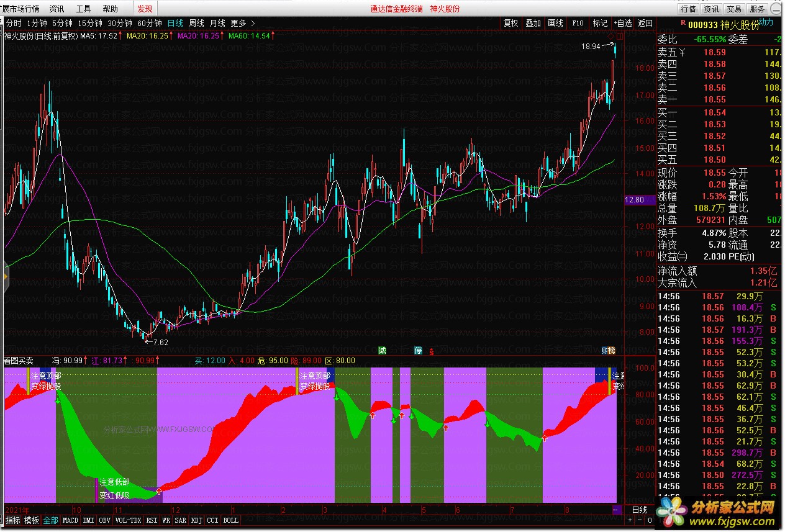The width and height of the screenshot is (785, 532).
Task: Open the 资讯 menu in the menu bar
Action: tap(57, 9)
